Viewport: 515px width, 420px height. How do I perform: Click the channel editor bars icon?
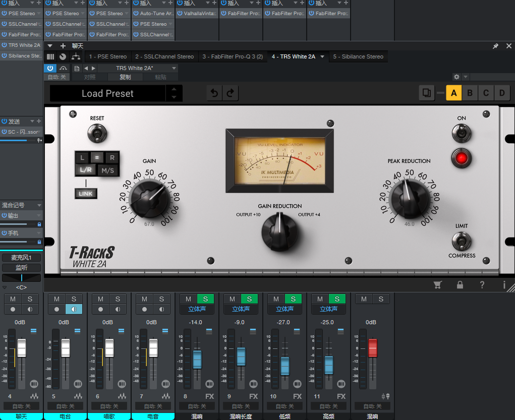(x=50, y=56)
